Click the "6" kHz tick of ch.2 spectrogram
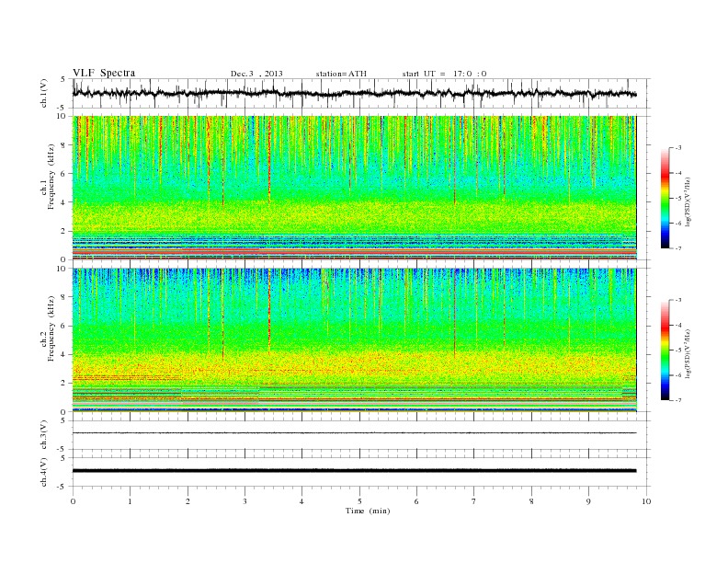 [x=63, y=326]
